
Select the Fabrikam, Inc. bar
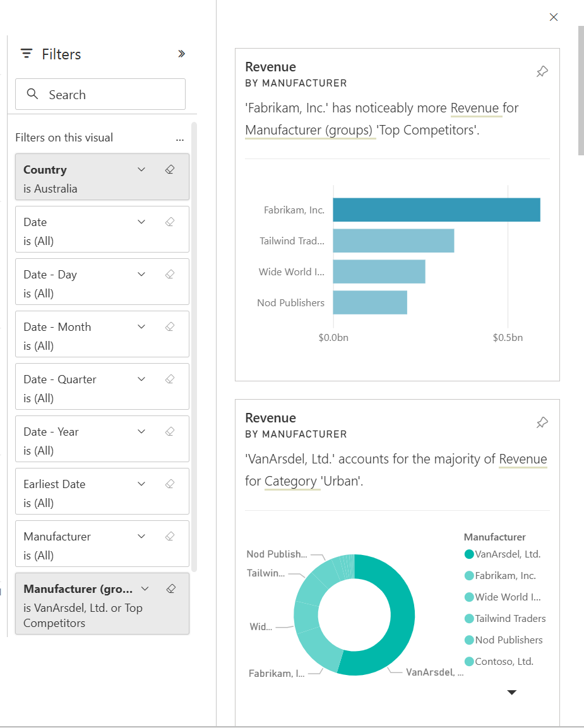pyautogui.click(x=436, y=210)
